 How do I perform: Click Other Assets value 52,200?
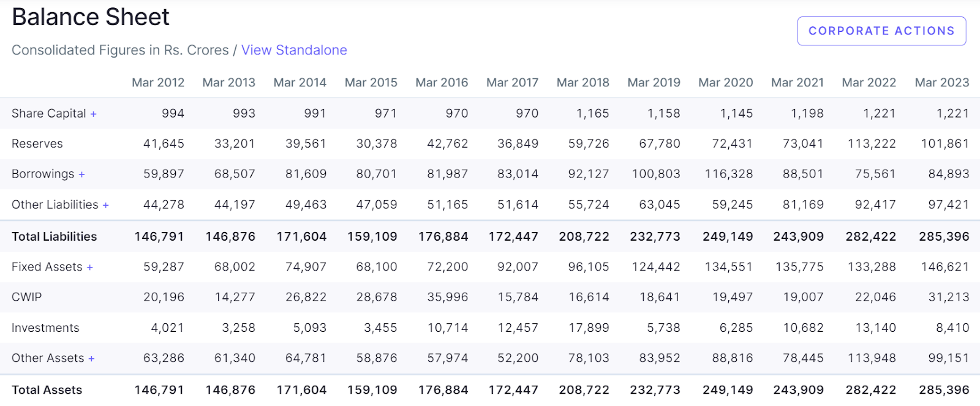coord(518,358)
